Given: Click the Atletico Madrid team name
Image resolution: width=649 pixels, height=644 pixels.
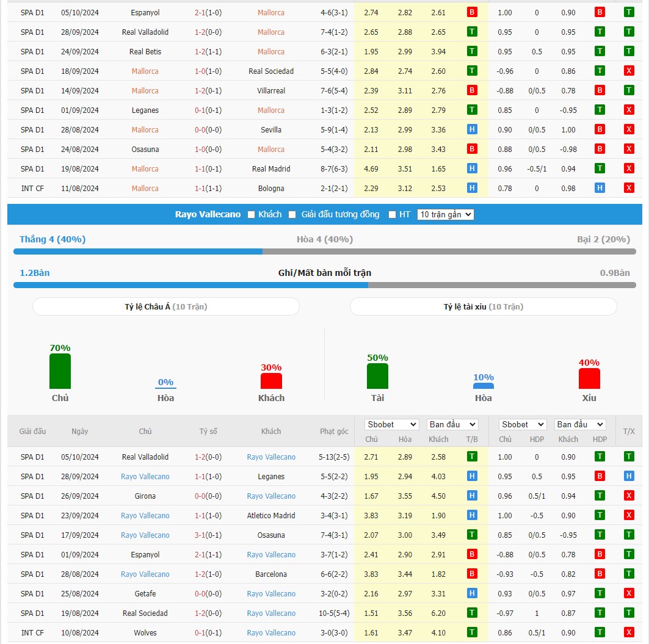Looking at the screenshot, I should point(271,516).
